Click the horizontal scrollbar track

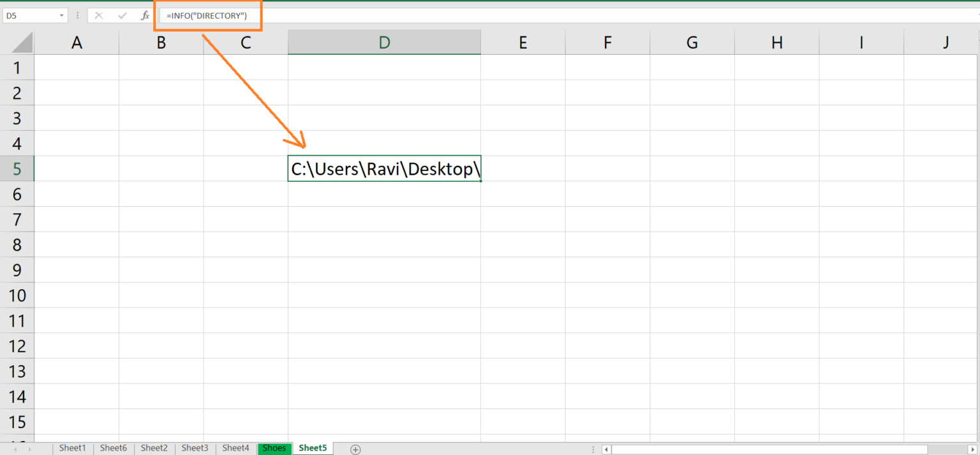pos(766,449)
